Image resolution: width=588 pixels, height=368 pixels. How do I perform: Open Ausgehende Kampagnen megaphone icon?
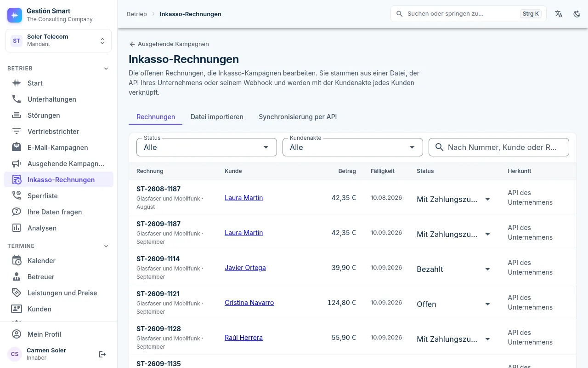click(17, 164)
